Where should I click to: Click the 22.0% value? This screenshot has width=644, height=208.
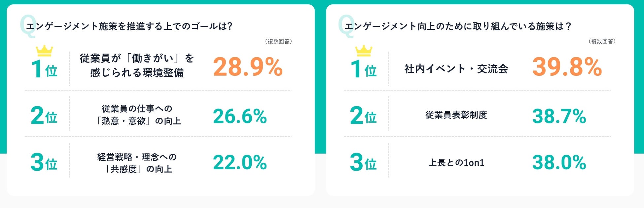(x=240, y=162)
